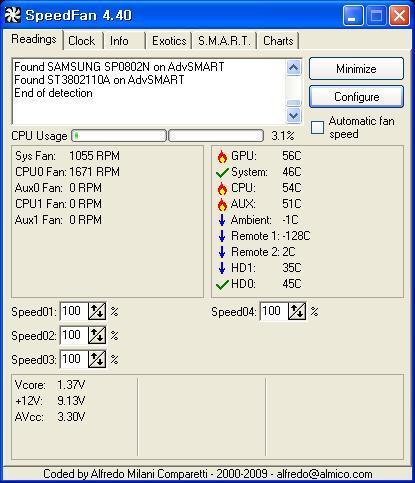Switch to the Readings tab
This screenshot has height=483, width=415.
(x=34, y=39)
